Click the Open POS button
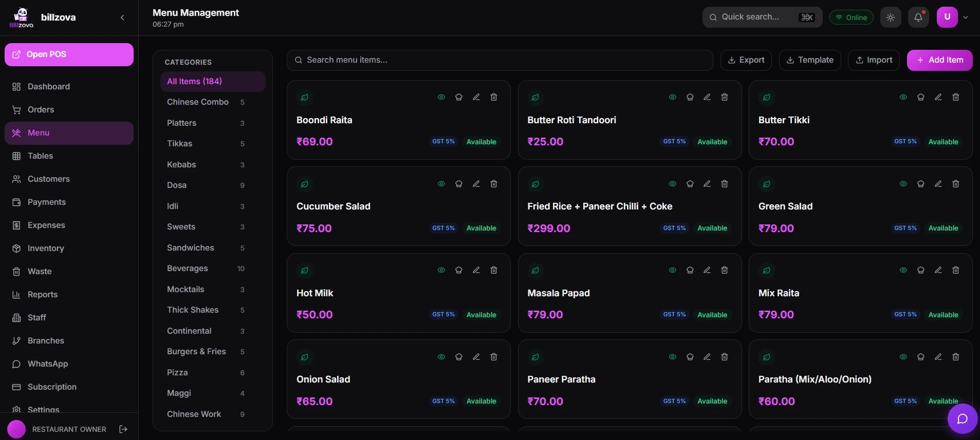This screenshot has width=980, height=440. [69, 54]
